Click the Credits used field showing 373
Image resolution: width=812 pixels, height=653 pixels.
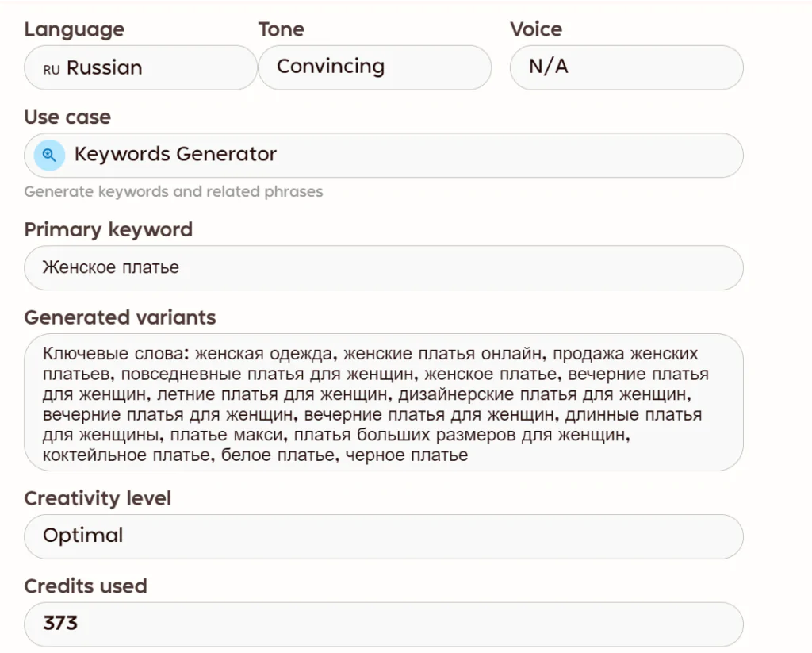click(384, 624)
